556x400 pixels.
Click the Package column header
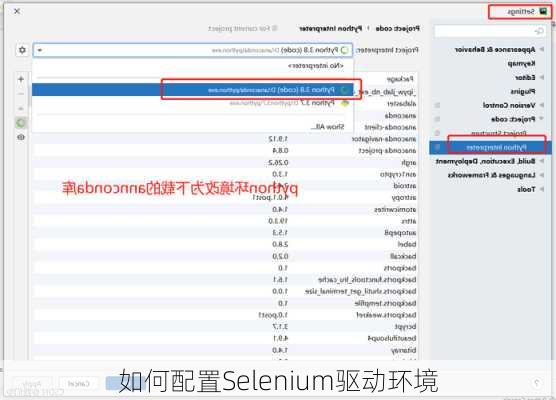400,79
